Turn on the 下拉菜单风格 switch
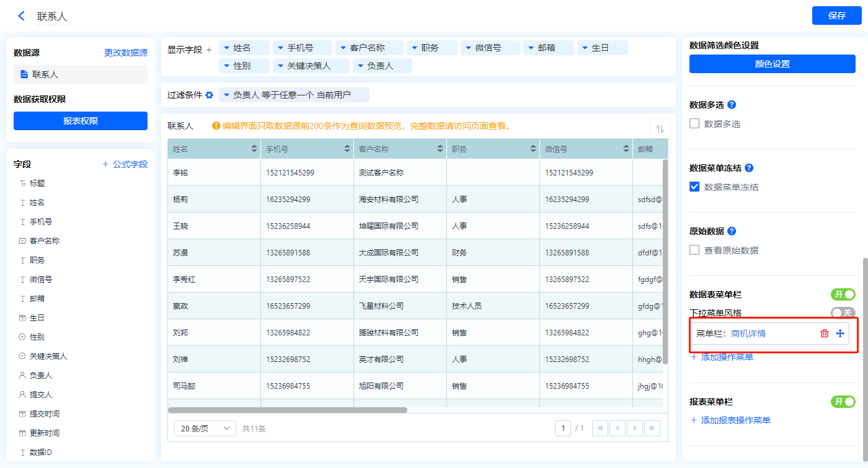The height and width of the screenshot is (468, 868). 843,313
